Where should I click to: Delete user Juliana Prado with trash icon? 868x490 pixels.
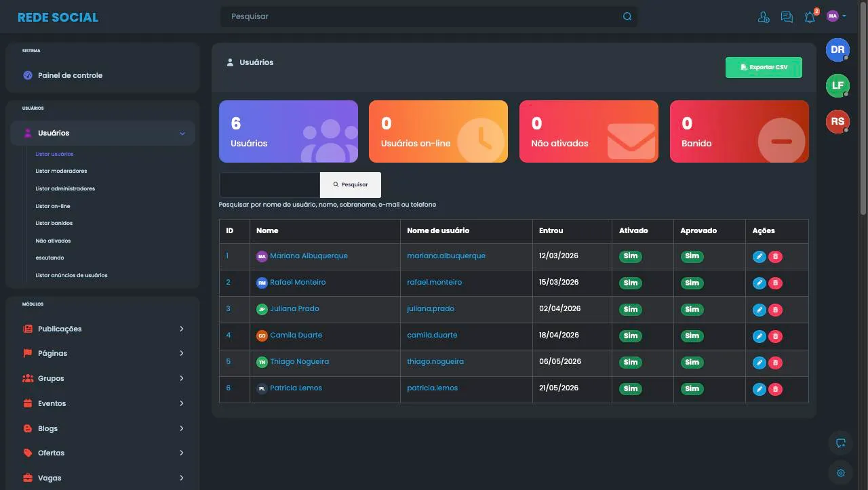[776, 310]
